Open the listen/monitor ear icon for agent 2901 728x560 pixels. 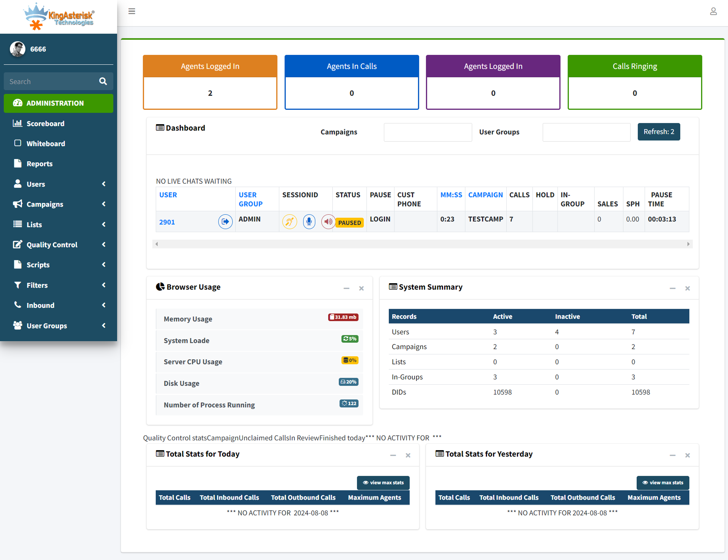(x=290, y=222)
